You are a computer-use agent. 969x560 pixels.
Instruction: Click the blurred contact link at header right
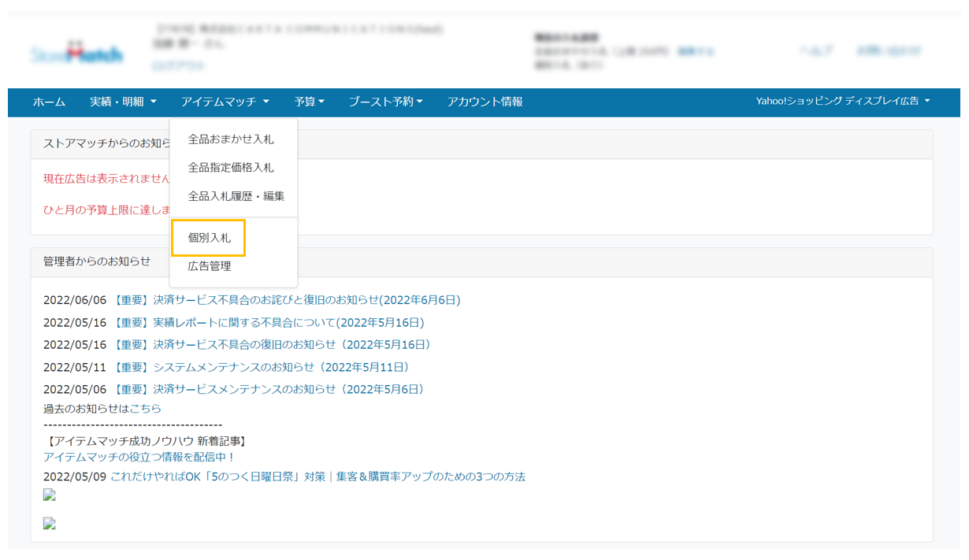tap(889, 50)
